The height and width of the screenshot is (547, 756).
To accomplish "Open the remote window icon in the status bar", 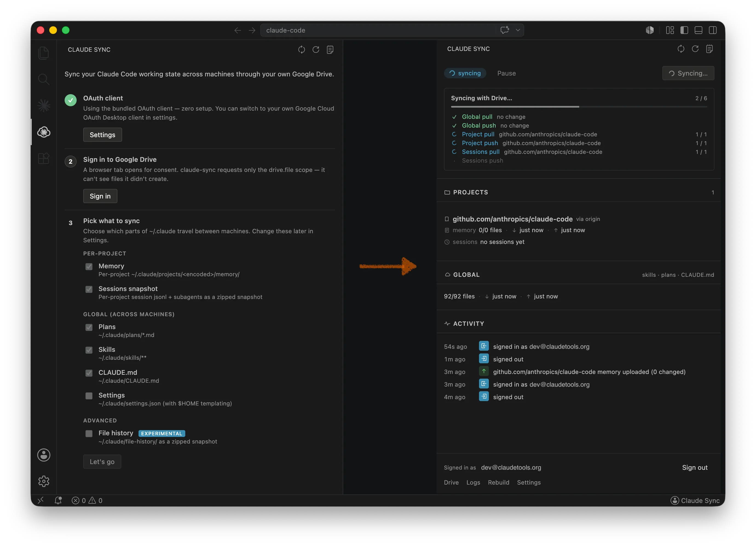I will coord(41,500).
